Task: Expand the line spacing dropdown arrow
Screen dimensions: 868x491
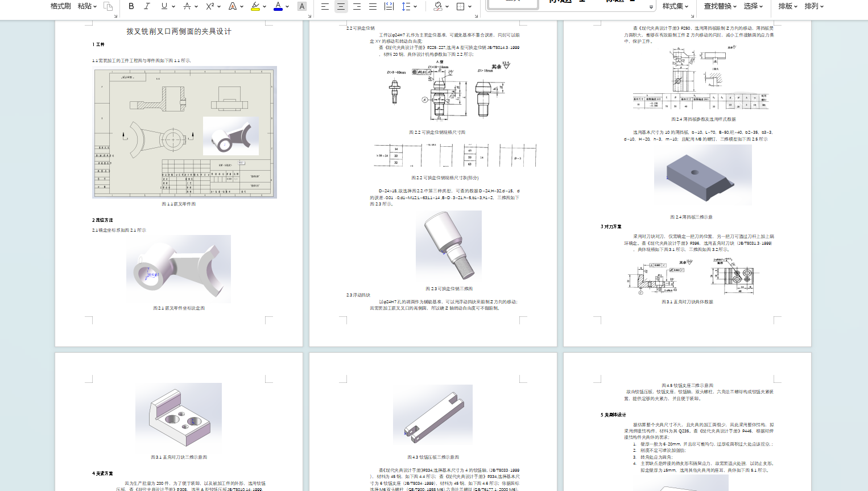Action: pos(415,7)
